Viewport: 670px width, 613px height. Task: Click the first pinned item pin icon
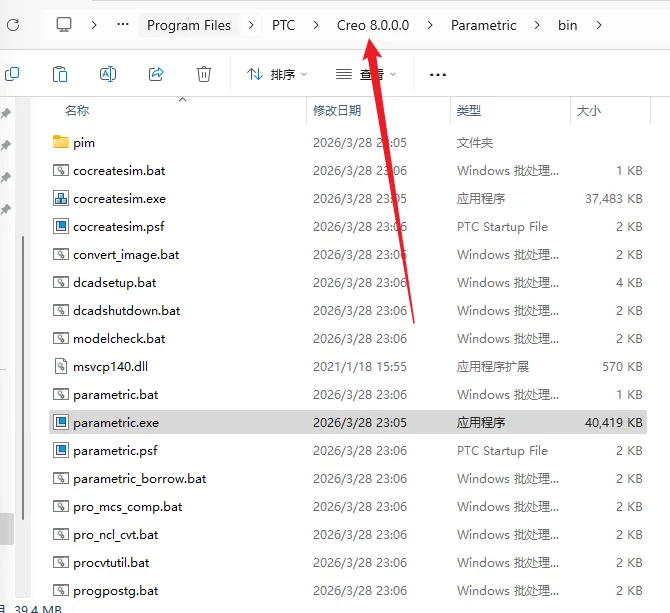[6, 113]
